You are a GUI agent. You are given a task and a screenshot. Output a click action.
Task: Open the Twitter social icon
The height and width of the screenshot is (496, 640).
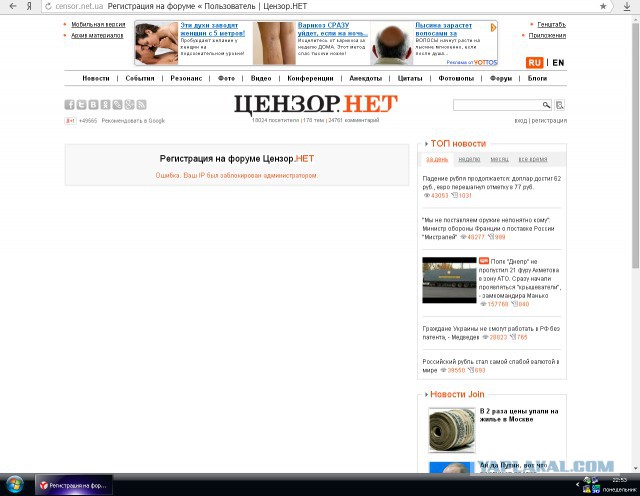pos(81,105)
